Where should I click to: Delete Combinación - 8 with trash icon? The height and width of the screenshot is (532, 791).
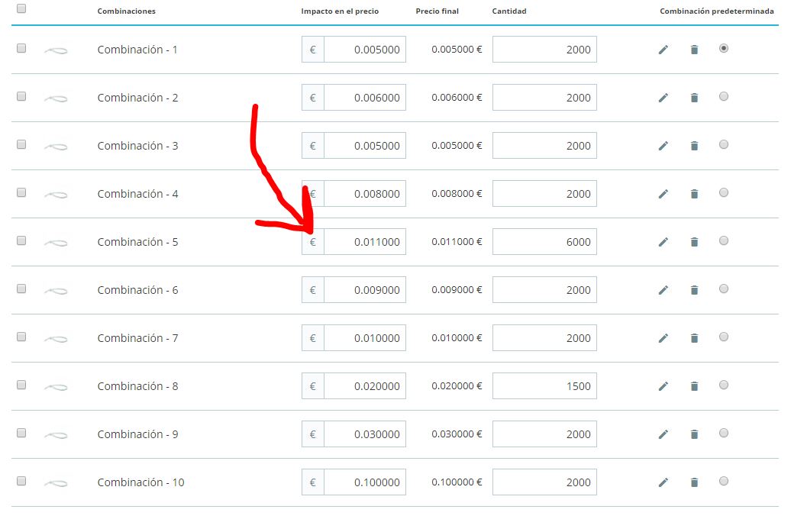pos(694,386)
